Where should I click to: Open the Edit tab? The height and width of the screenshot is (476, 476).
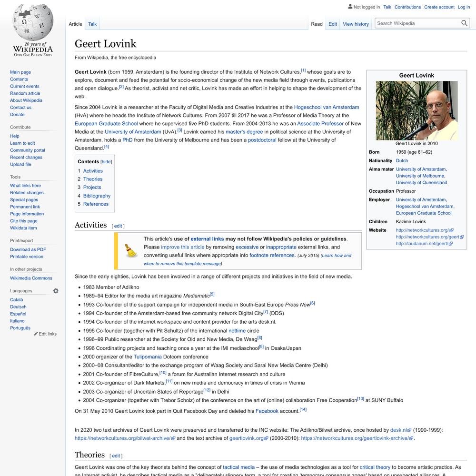[333, 24]
